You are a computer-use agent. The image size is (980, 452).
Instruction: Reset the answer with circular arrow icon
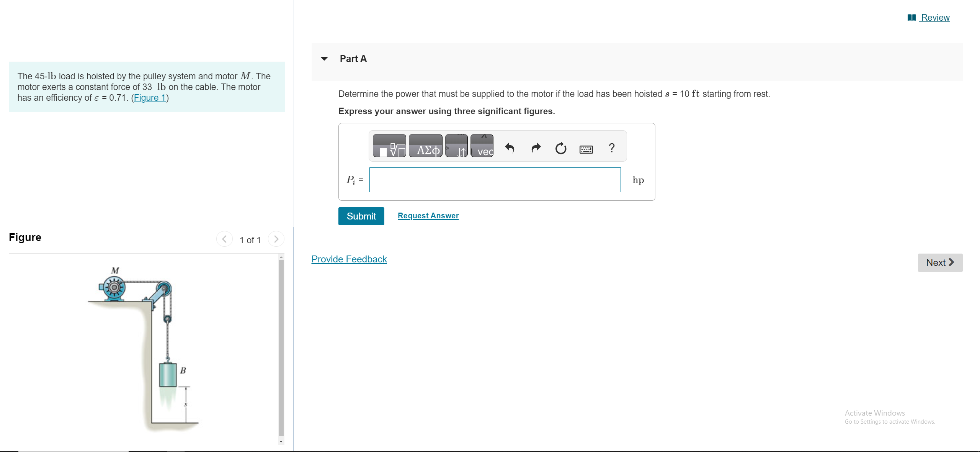click(560, 148)
